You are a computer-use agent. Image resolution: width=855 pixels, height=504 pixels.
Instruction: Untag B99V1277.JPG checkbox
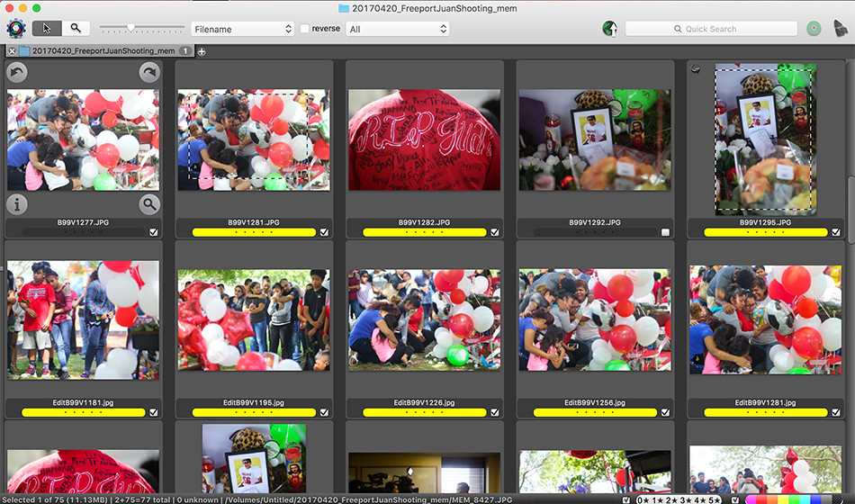[153, 232]
